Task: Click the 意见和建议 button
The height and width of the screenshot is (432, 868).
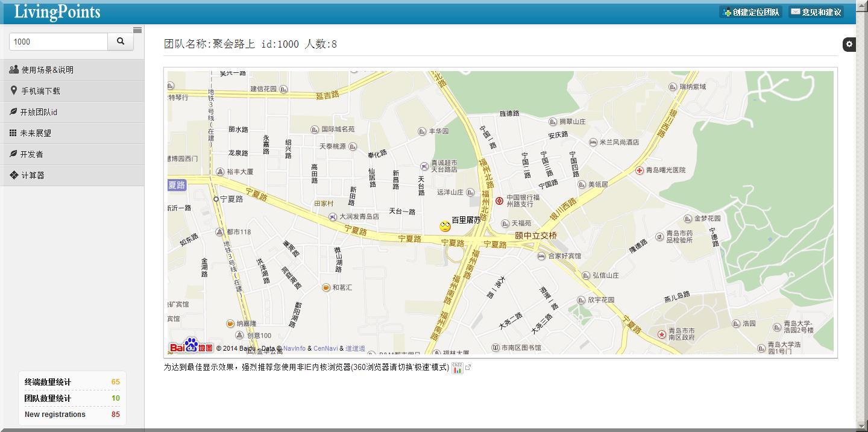Action: point(816,11)
